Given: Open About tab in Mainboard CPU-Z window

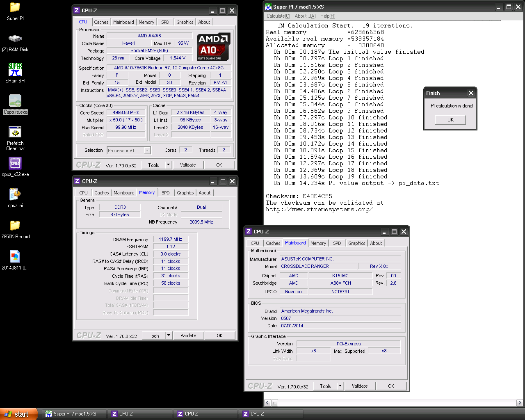Looking at the screenshot, I should (376, 243).
